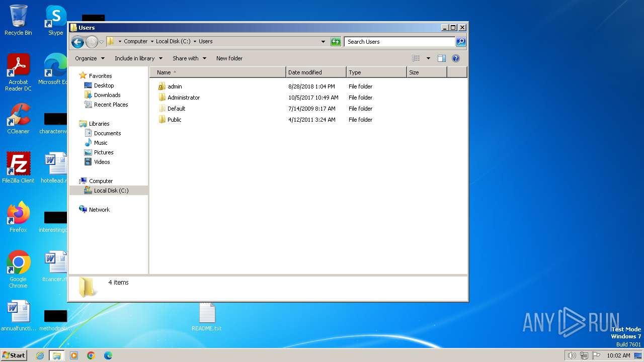Click the Change your view icon
The image size is (644, 362).
[x=416, y=58]
